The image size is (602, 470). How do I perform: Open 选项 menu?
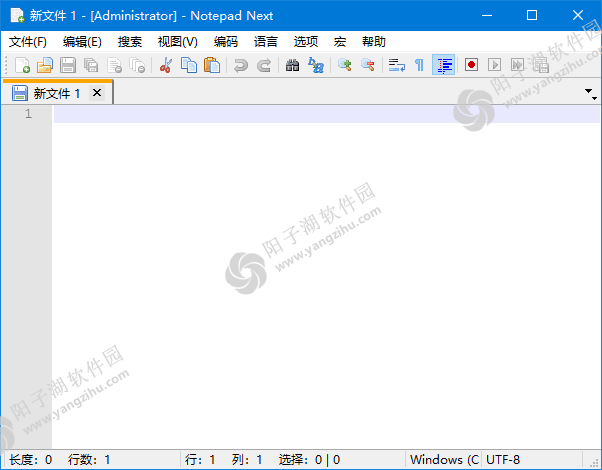pos(306,41)
